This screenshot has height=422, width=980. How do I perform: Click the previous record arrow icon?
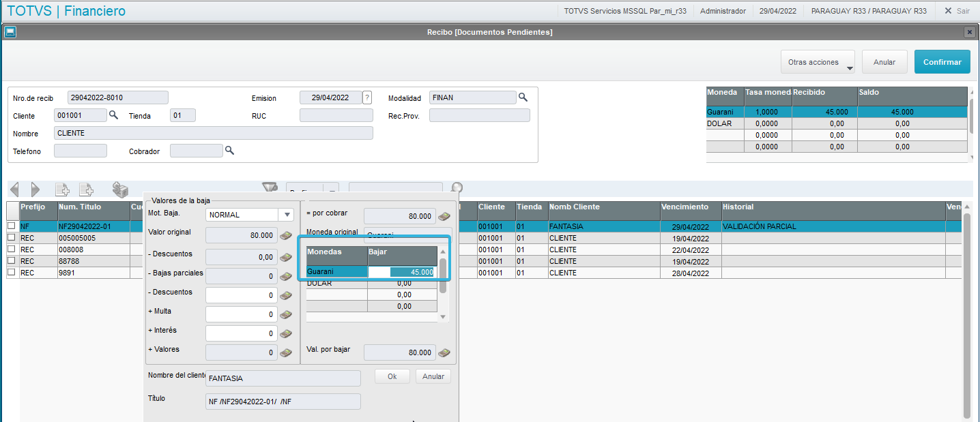[14, 190]
